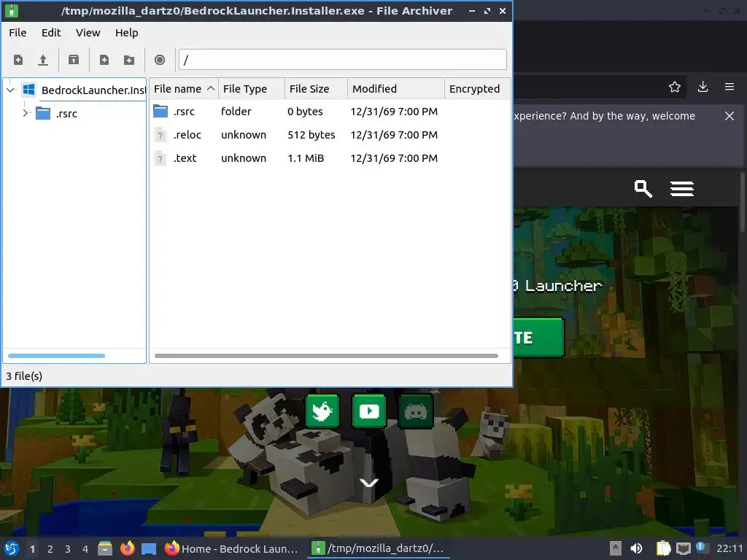The image size is (747, 560).
Task: Click the New Archive toolbar icon
Action: pos(18,60)
